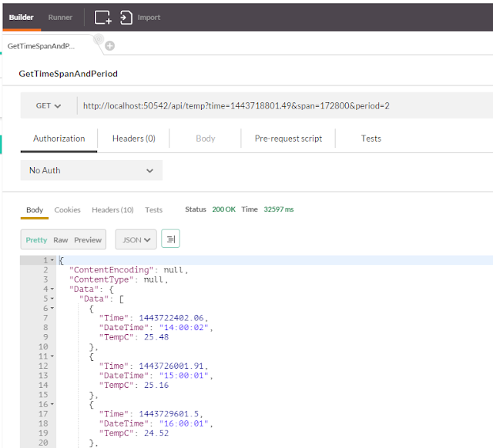Select the Preview view mode

[88, 240]
